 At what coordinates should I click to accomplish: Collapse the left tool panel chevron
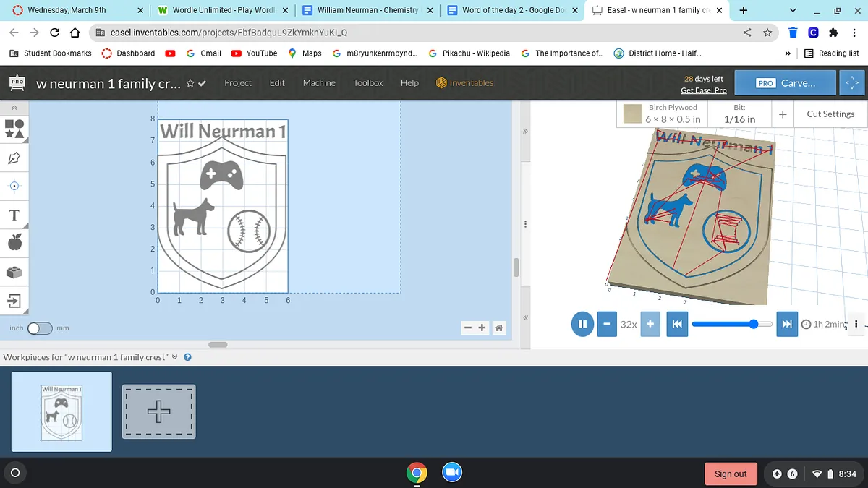pos(14,107)
